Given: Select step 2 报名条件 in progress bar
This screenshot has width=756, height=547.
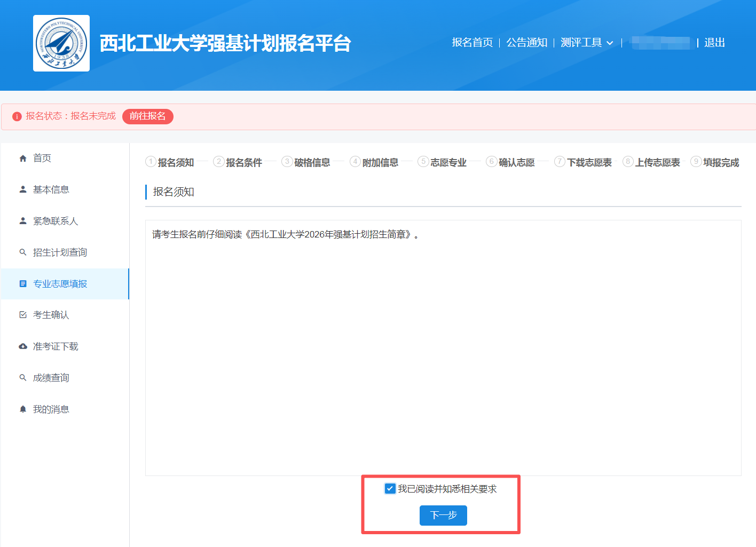Looking at the screenshot, I should 238,162.
